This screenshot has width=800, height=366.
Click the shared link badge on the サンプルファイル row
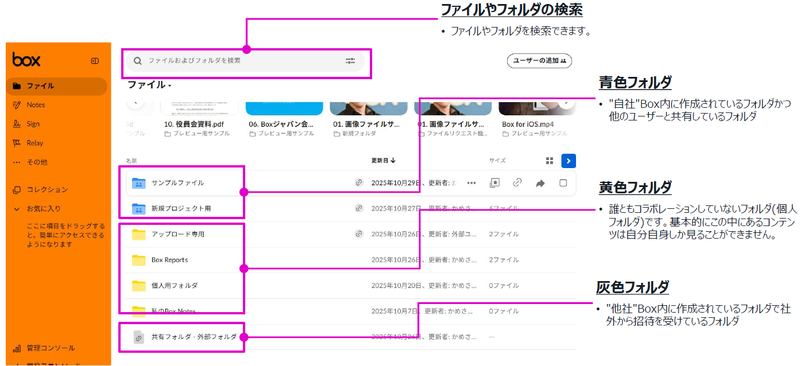point(359,183)
